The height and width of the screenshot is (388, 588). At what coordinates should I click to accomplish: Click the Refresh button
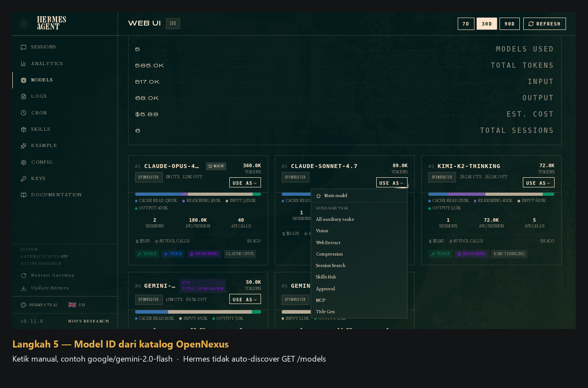[x=544, y=24]
